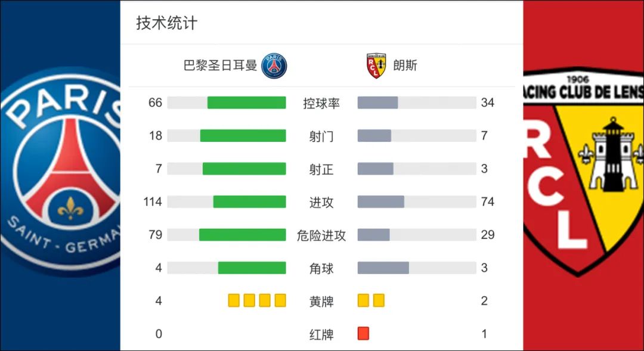Click the green PSG 危险进攻 bar
This screenshot has width=644, height=351.
coord(242,235)
